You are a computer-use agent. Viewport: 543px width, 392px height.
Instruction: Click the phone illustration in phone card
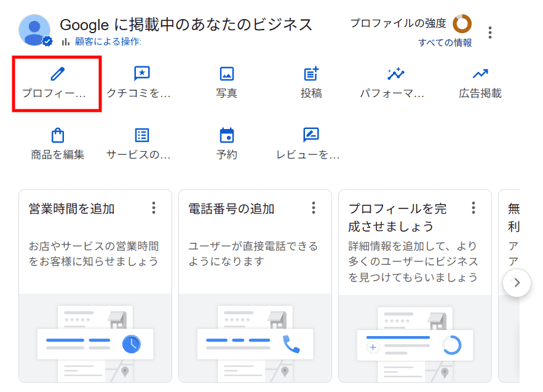(x=291, y=344)
